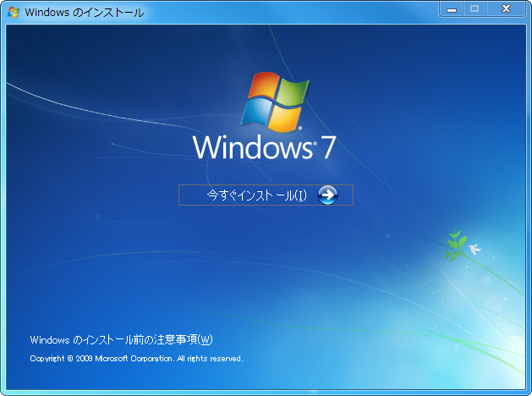The width and height of the screenshot is (532, 396).
Task: Maximize the Windows のインストール window
Action: coord(474,9)
